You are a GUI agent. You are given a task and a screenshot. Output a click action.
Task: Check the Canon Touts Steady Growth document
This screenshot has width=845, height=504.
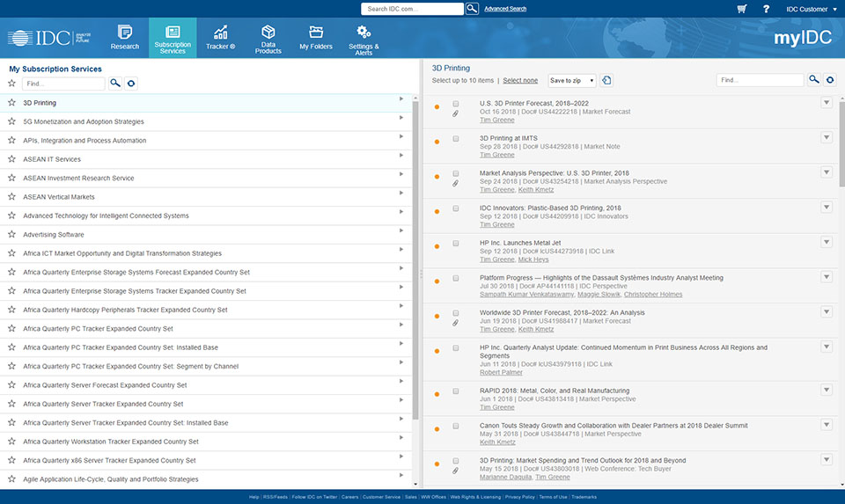pos(456,426)
